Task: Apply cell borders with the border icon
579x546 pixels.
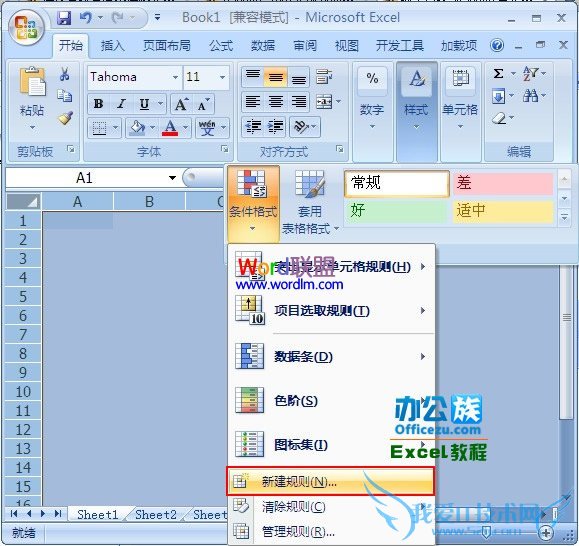Action: tap(99, 128)
